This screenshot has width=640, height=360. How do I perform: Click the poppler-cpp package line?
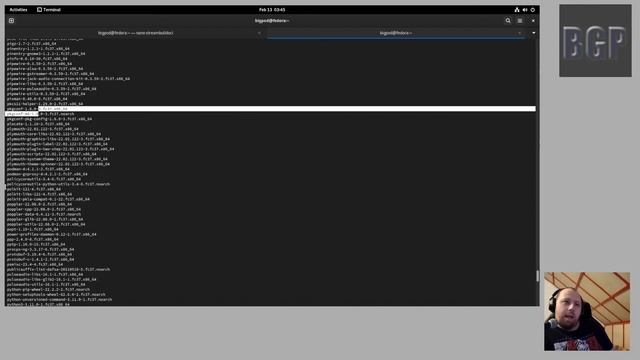tap(44, 209)
